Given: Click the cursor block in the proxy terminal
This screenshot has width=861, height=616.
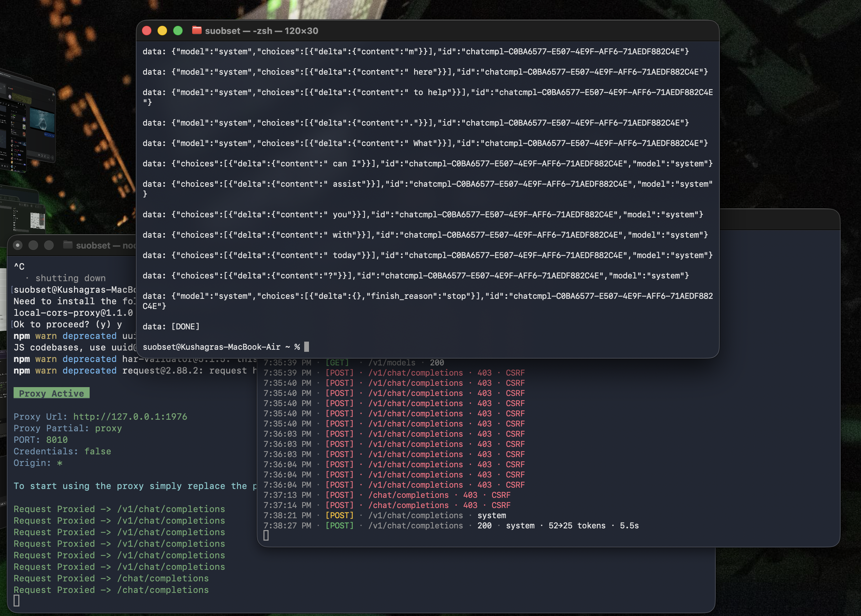Looking at the screenshot, I should coord(17,601).
